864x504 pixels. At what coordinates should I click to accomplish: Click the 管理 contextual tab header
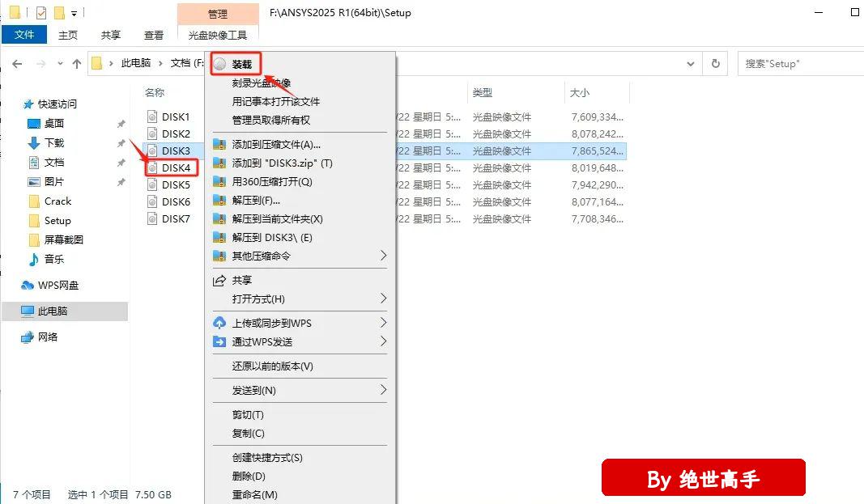tap(218, 14)
